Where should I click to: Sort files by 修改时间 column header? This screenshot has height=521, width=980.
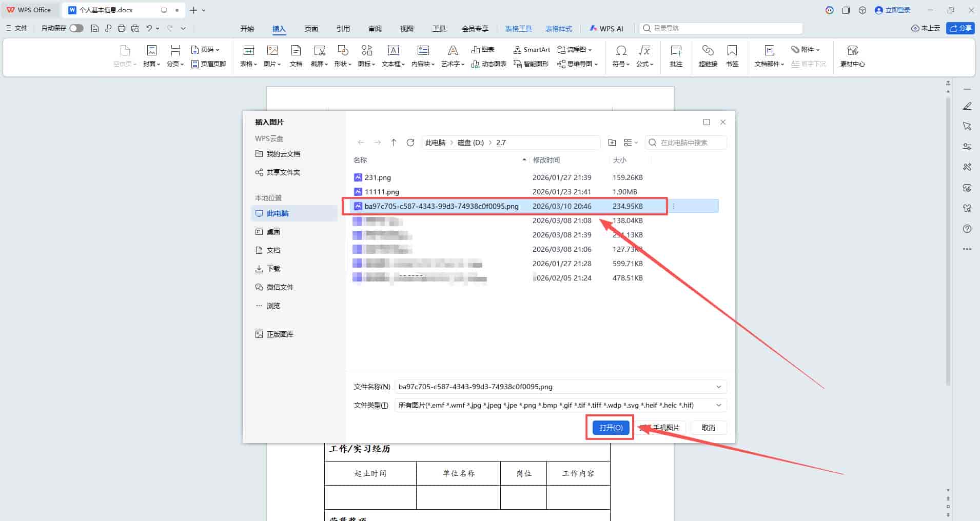pyautogui.click(x=546, y=160)
